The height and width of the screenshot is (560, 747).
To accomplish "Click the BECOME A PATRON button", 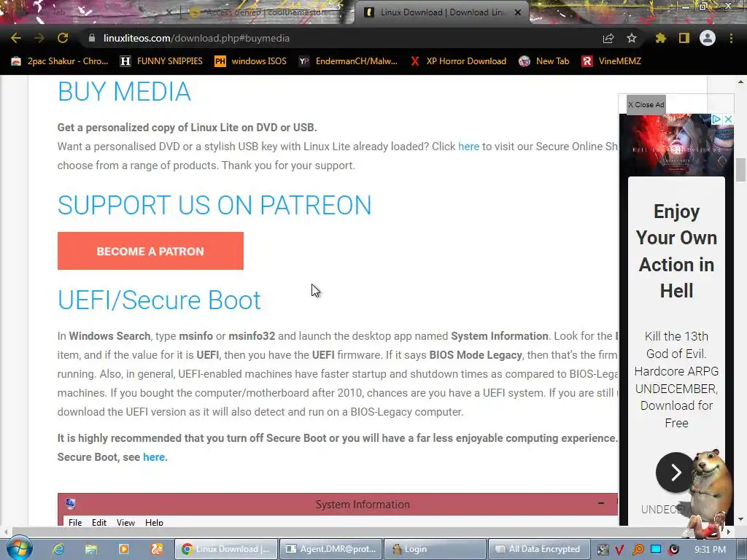I will tap(150, 251).
